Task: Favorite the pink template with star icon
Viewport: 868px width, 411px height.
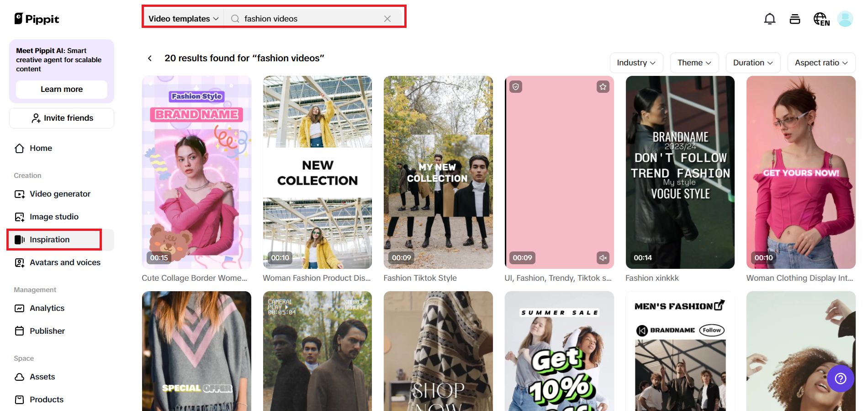Action: tap(603, 87)
